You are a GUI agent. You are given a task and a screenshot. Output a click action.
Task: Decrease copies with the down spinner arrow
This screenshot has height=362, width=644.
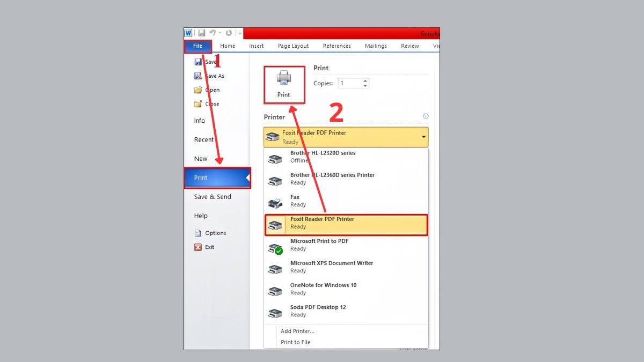click(365, 86)
